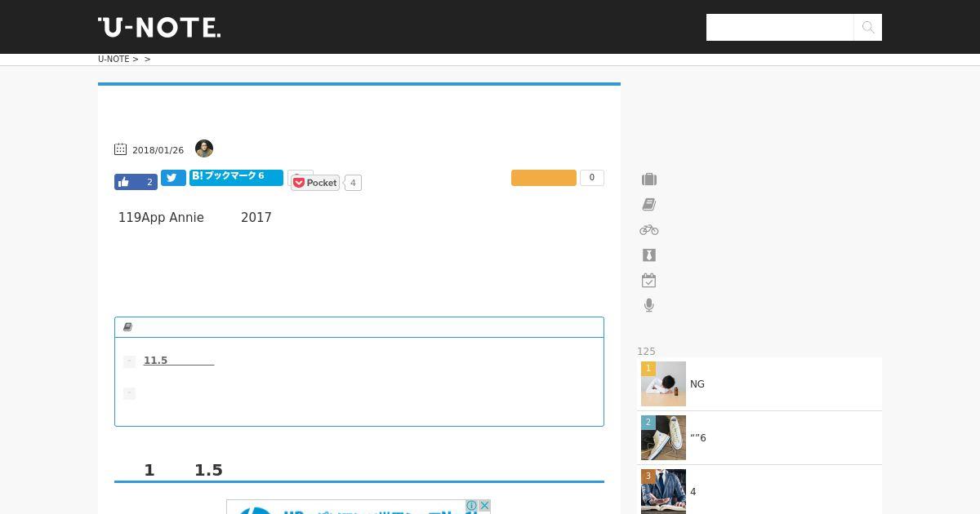Click the 119App Annie 2017 paragraph
The image size is (980, 514).
tap(195, 218)
